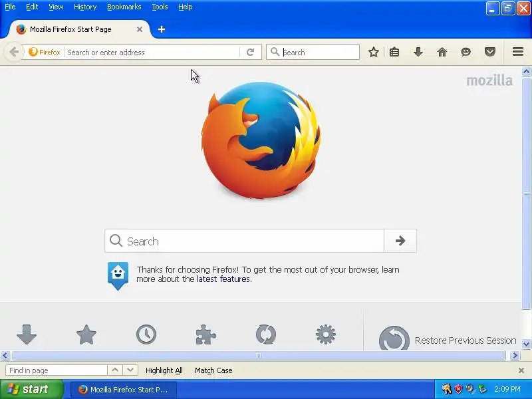Click the Firefox identity icon in address bar

click(x=33, y=52)
